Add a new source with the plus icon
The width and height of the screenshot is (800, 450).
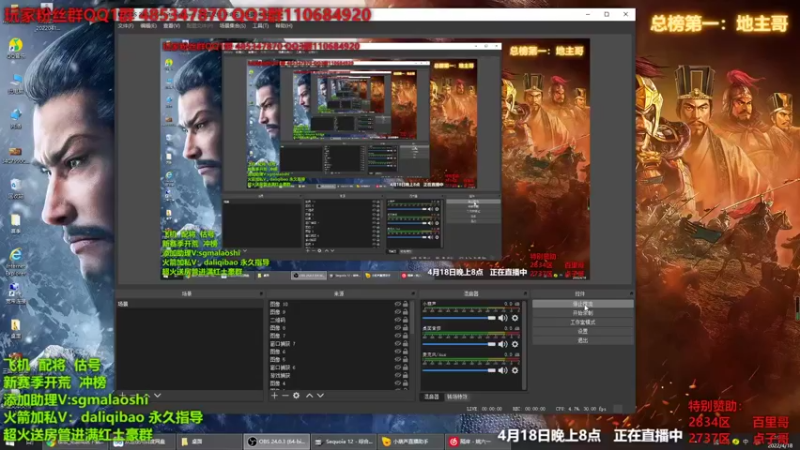point(274,395)
